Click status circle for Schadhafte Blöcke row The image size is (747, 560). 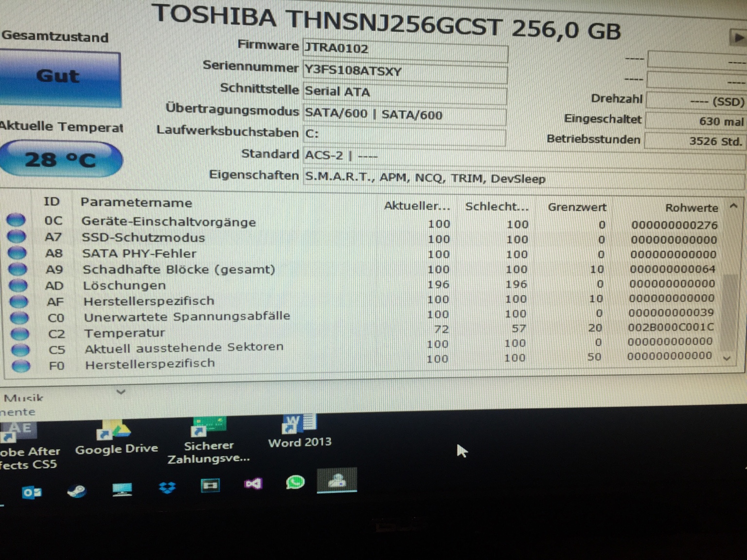(x=18, y=268)
